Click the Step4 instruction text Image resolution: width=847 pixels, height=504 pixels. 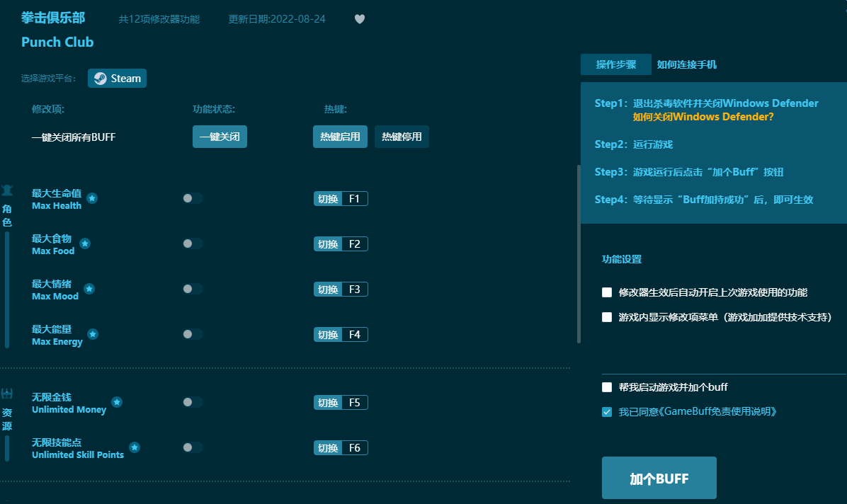[704, 200]
